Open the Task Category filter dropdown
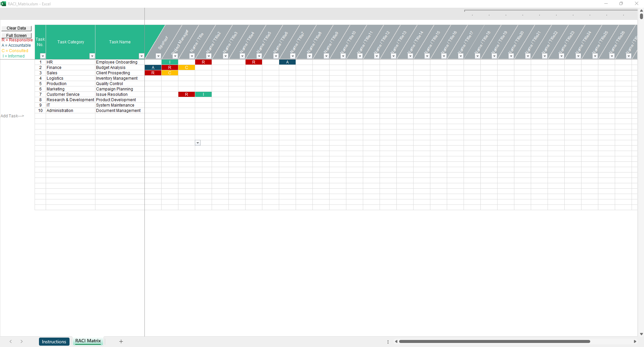Image resolution: width=644 pixels, height=347 pixels. 92,56
